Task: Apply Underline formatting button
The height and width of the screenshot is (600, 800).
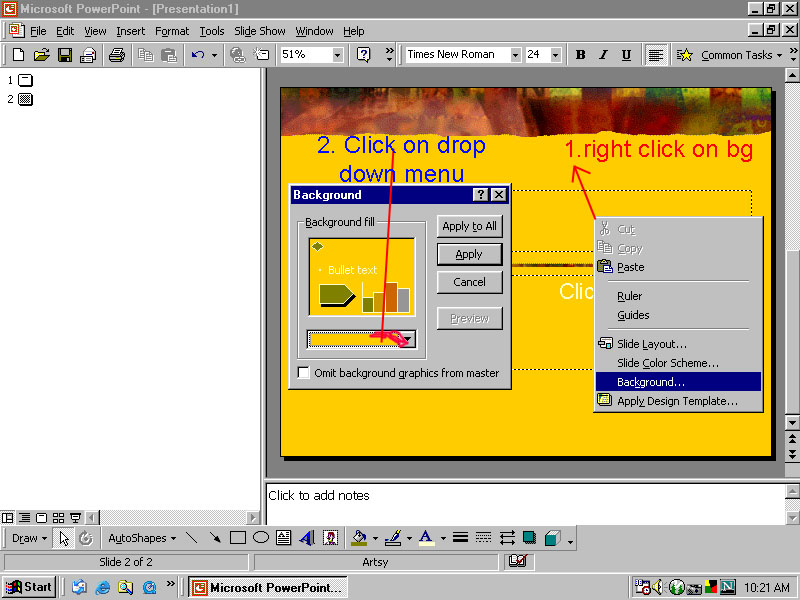Action: [627, 55]
